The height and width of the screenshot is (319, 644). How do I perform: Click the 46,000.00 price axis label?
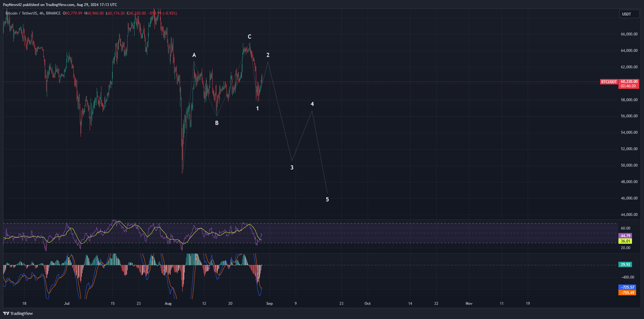[629, 198]
